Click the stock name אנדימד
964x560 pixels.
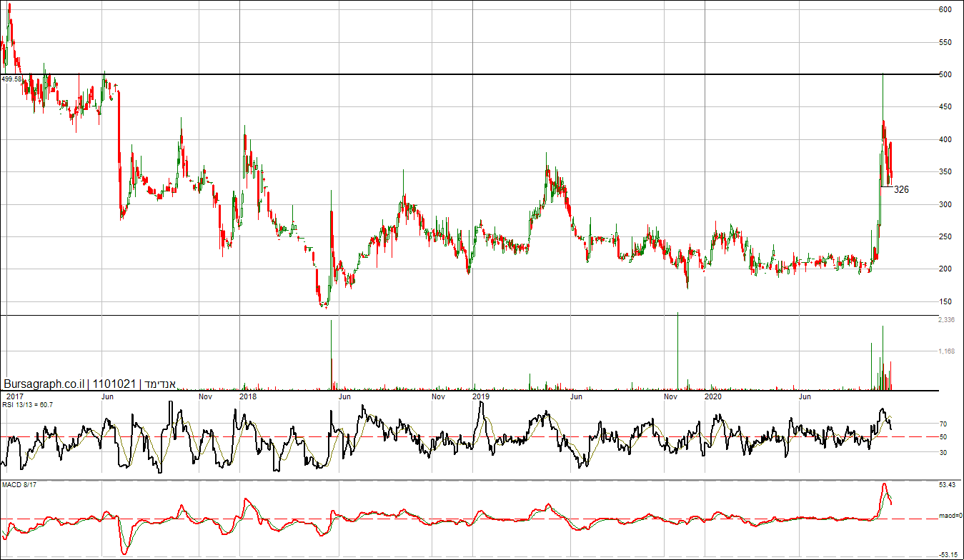[x=161, y=384]
